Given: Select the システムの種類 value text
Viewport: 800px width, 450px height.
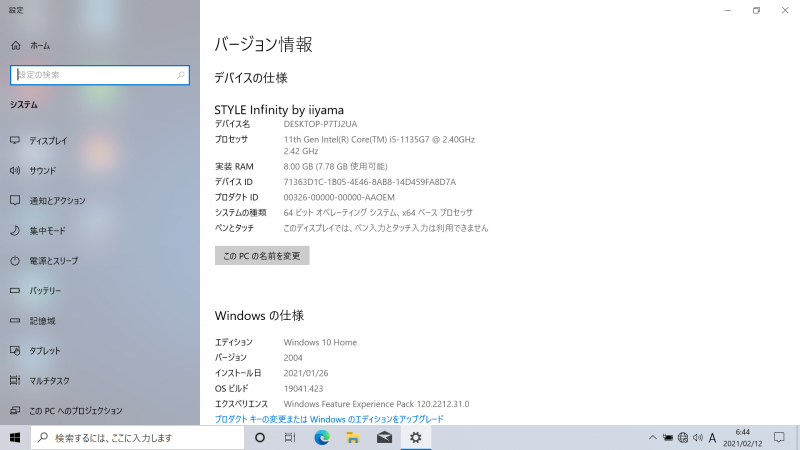Looking at the screenshot, I should pos(378,213).
